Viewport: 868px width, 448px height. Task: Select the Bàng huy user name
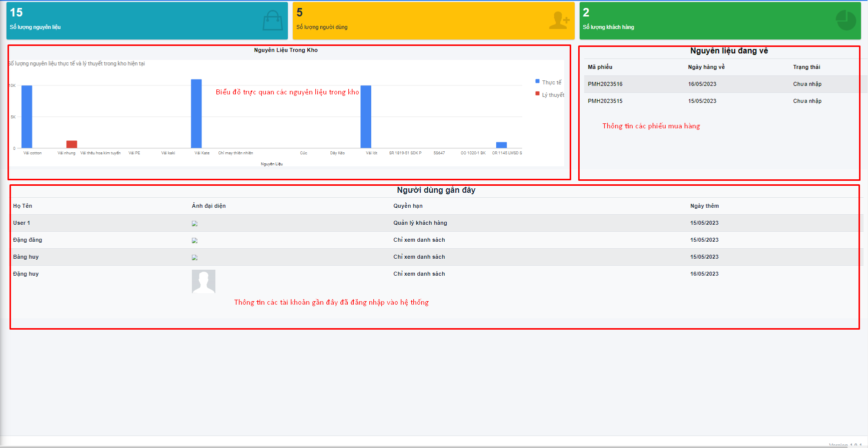26,257
